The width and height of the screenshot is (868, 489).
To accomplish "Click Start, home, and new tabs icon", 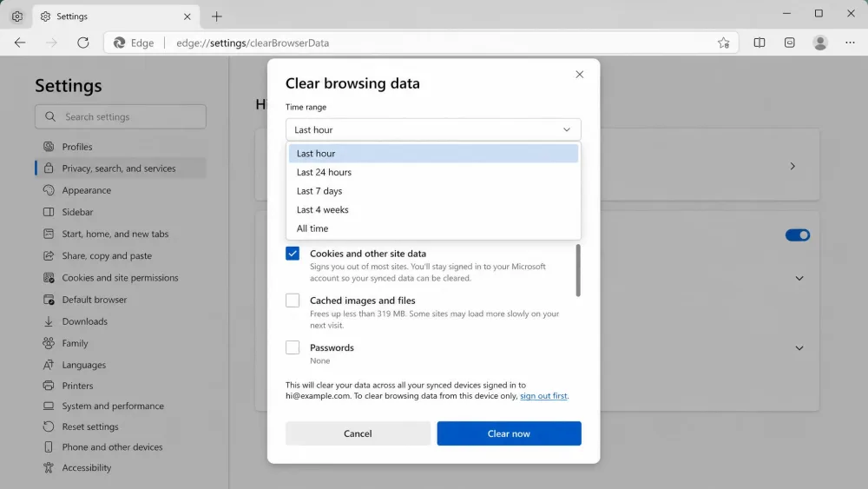I will click(49, 234).
